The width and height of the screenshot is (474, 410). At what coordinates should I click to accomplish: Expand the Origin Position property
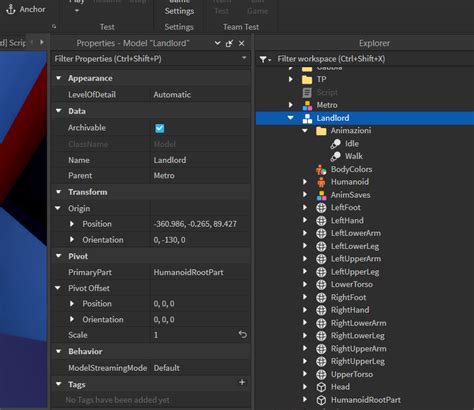pos(72,224)
